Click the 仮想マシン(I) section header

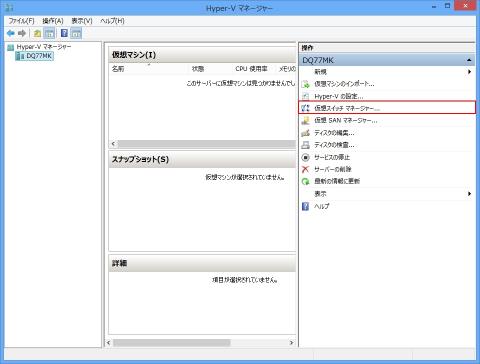tap(202, 55)
